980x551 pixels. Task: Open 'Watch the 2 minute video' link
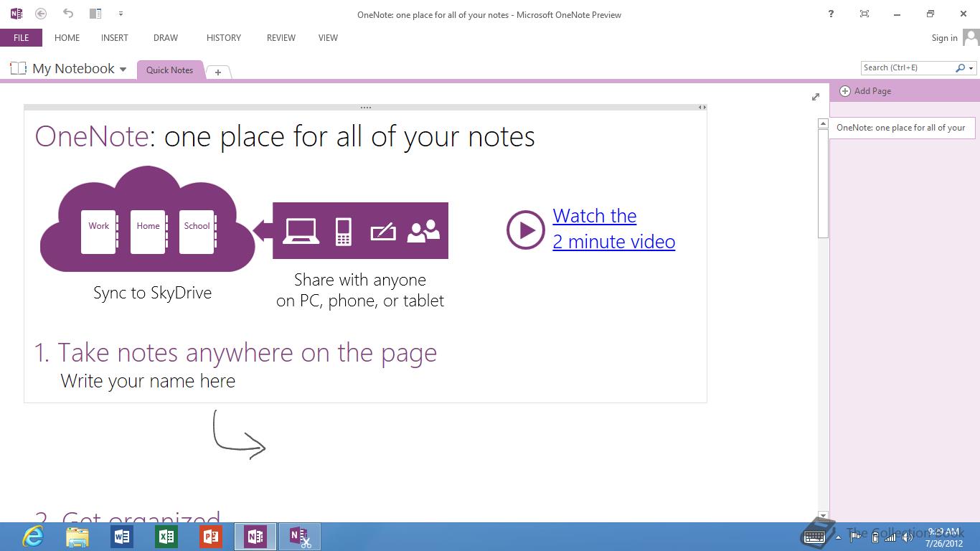pos(614,229)
